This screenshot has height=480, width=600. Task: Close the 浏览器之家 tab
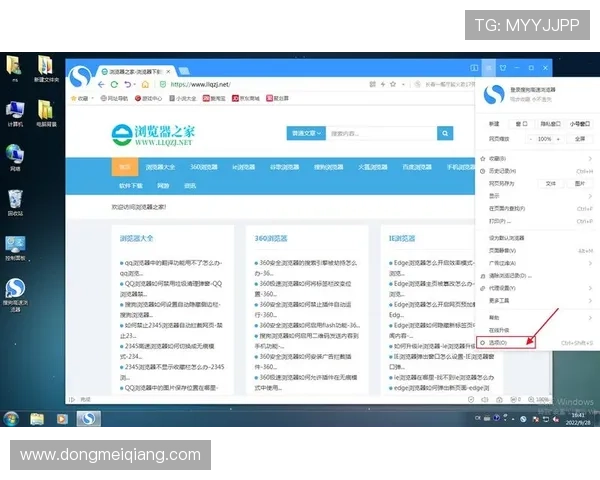point(168,72)
